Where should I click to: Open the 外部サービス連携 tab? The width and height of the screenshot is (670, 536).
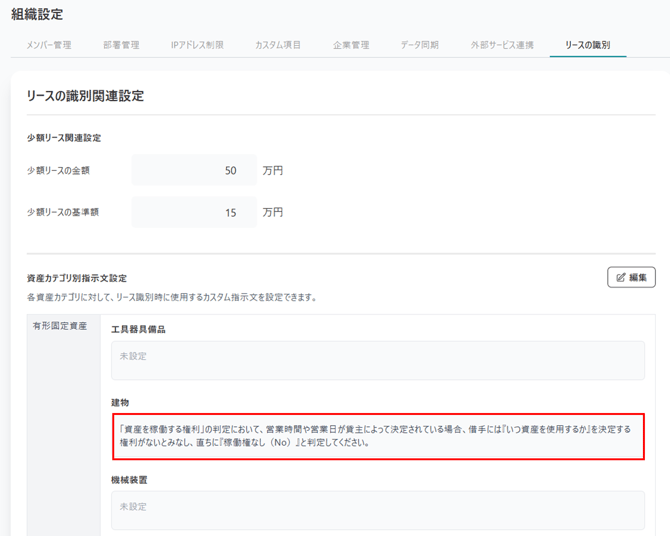click(502, 45)
